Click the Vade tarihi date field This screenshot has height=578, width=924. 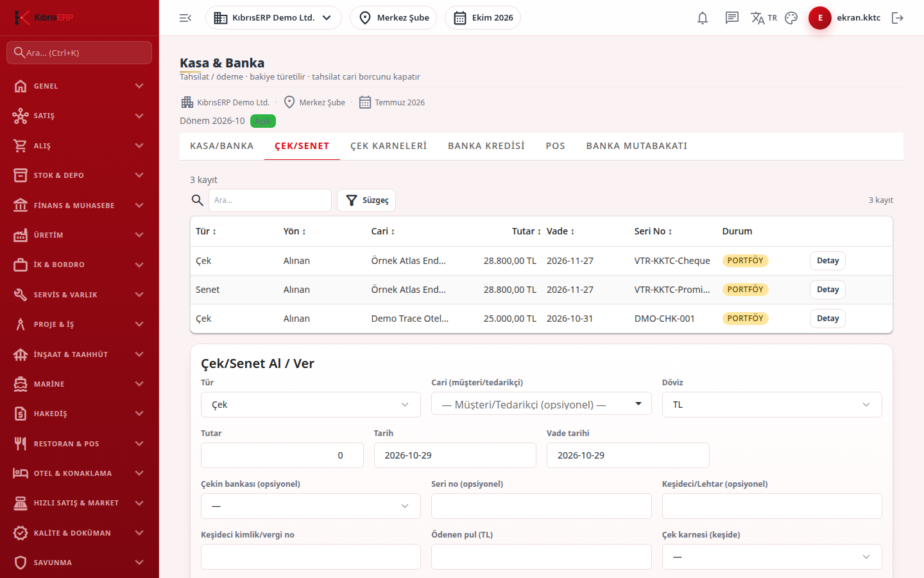pyautogui.click(x=628, y=455)
